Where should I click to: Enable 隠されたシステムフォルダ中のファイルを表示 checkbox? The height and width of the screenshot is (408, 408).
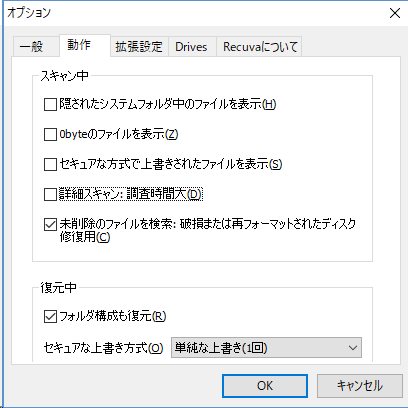pyautogui.click(x=50, y=105)
